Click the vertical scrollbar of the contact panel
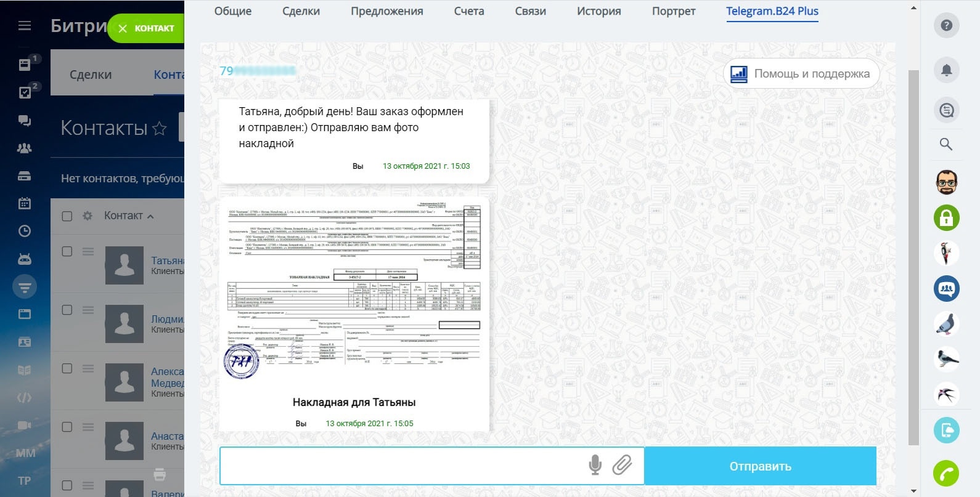The height and width of the screenshot is (497, 980). [x=913, y=257]
